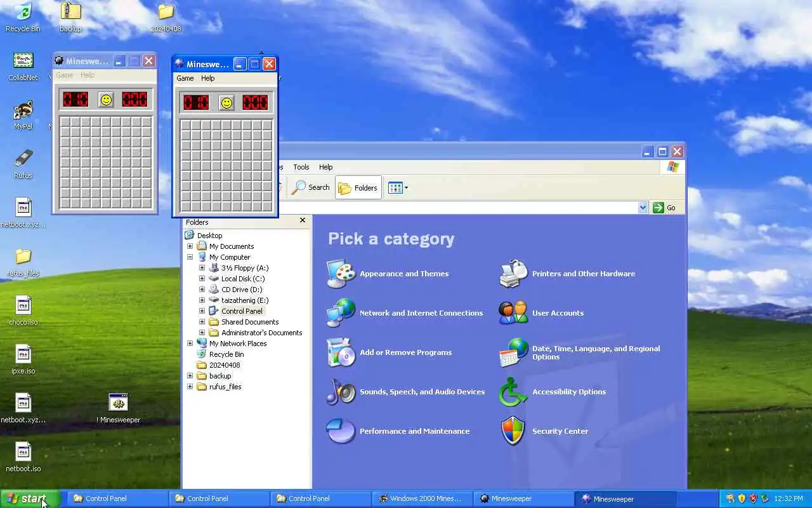The height and width of the screenshot is (508, 812).
Task: Open the Help menu in the Control Panel window
Action: point(326,167)
